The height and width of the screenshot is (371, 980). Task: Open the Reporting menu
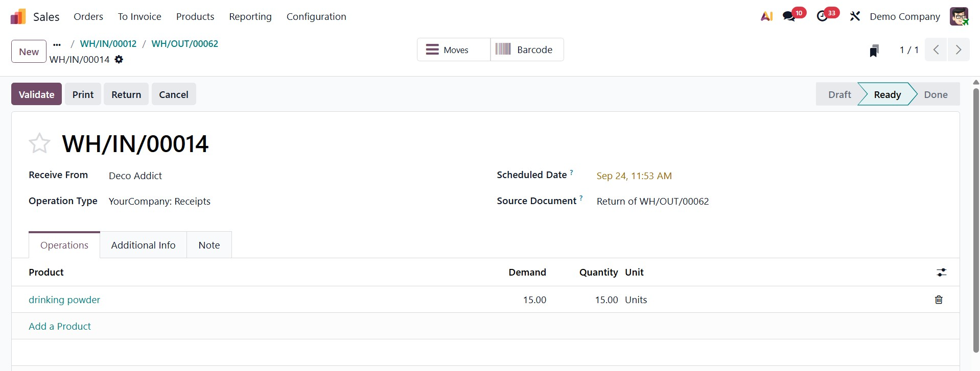[250, 17]
